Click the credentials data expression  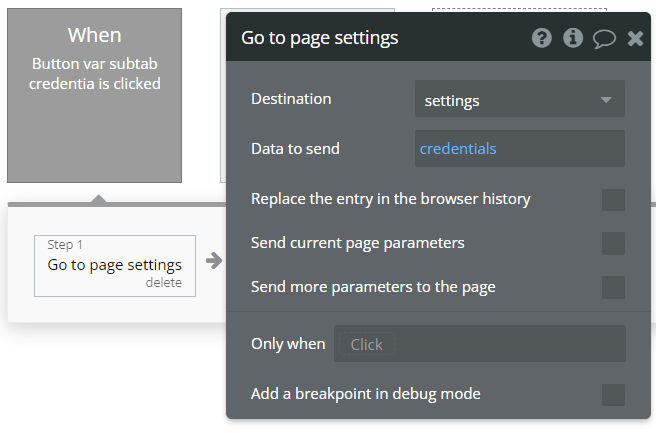point(458,149)
